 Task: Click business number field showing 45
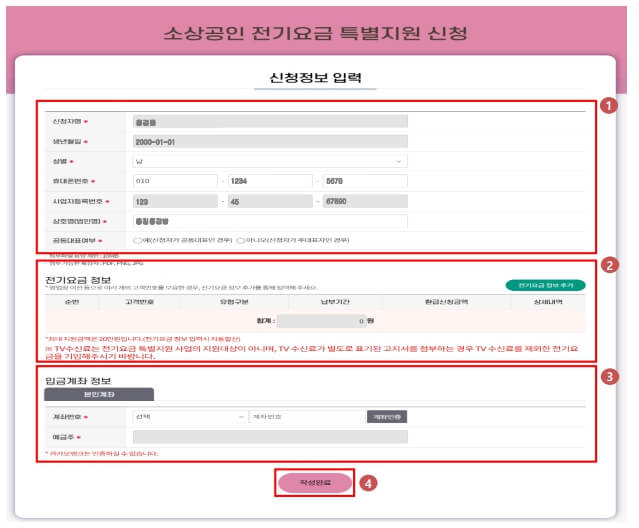(x=270, y=201)
